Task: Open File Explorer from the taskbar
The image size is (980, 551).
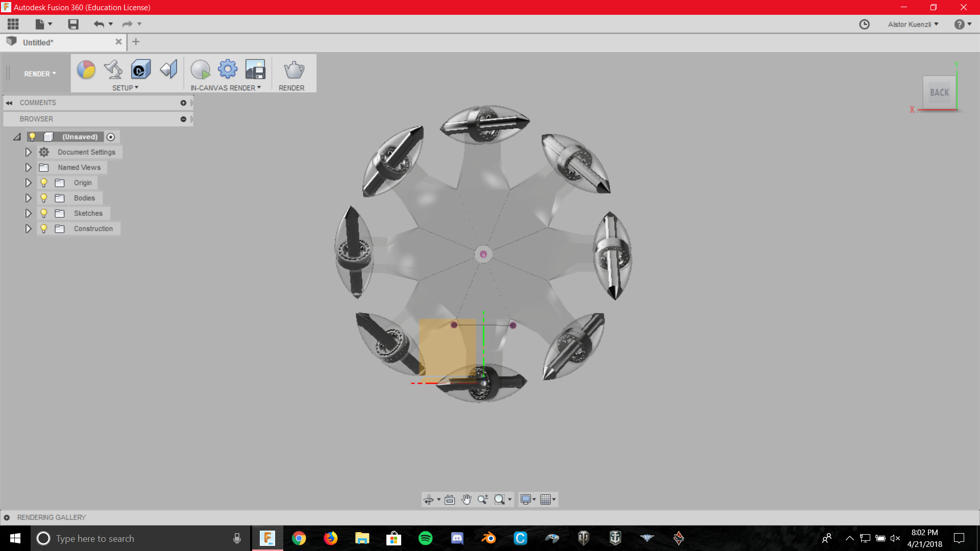Action: (362, 538)
